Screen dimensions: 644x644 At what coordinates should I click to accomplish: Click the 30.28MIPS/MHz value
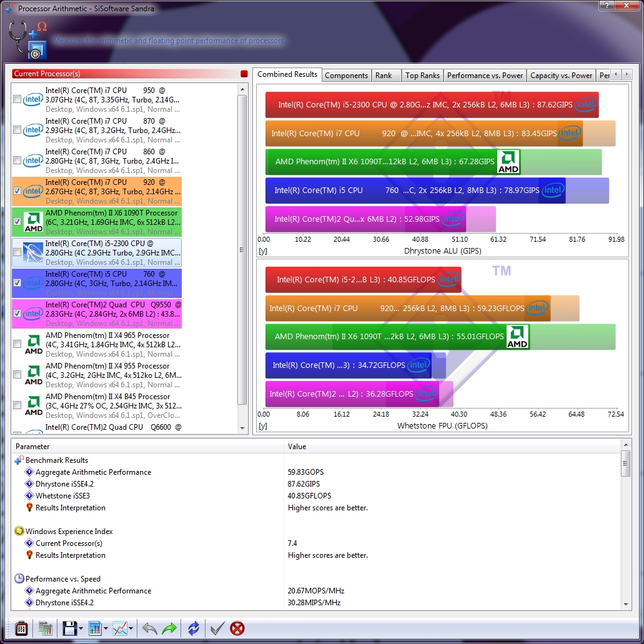[x=314, y=603]
